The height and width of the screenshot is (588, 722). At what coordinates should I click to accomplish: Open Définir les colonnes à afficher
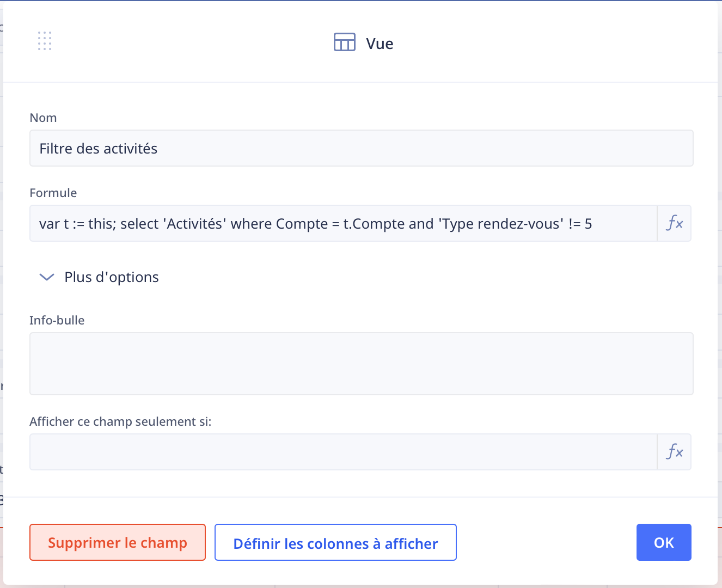[335, 542]
